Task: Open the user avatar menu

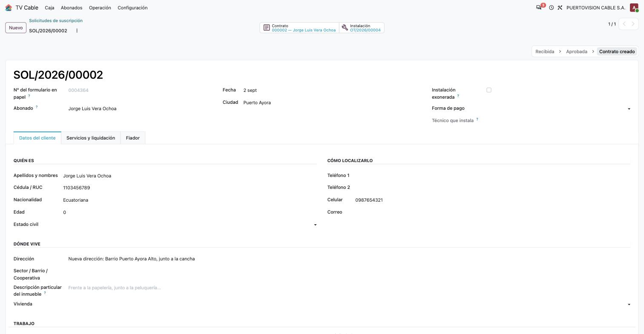Action: (634, 8)
